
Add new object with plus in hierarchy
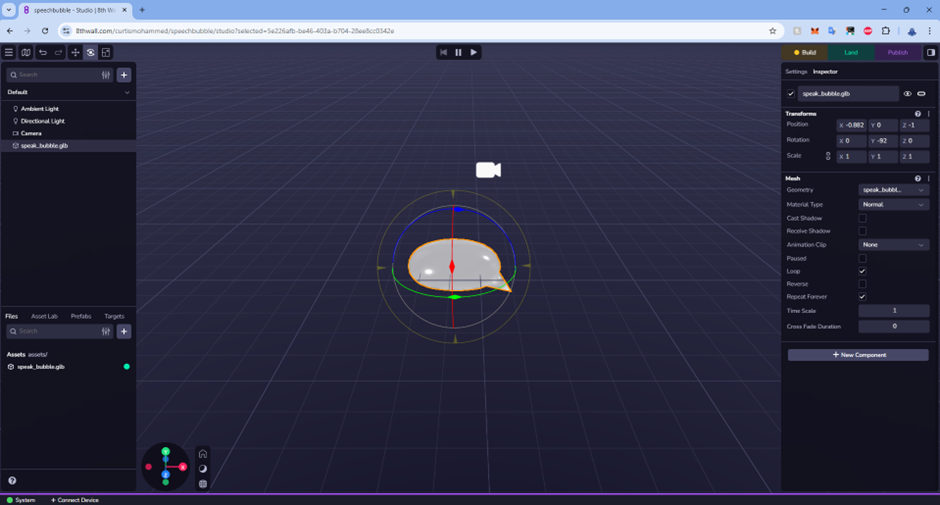pos(124,75)
